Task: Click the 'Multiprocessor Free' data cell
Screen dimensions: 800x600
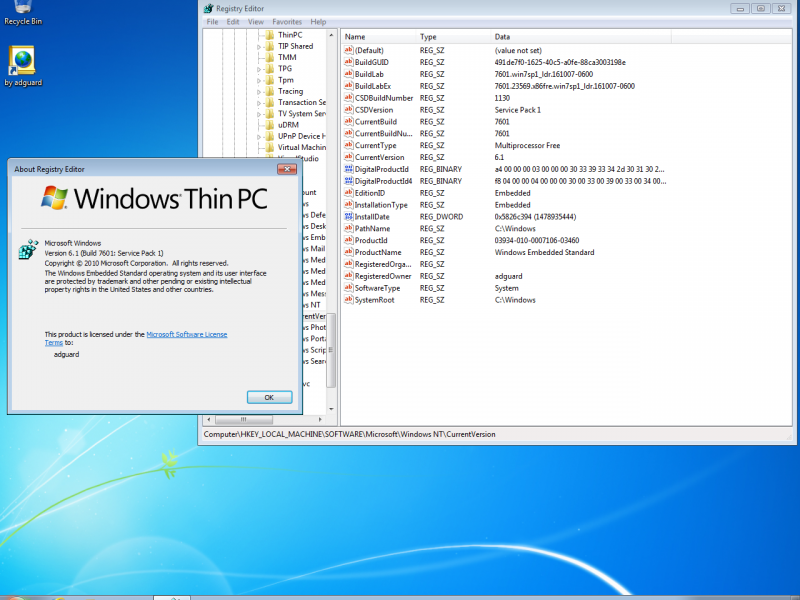Action: [527, 145]
